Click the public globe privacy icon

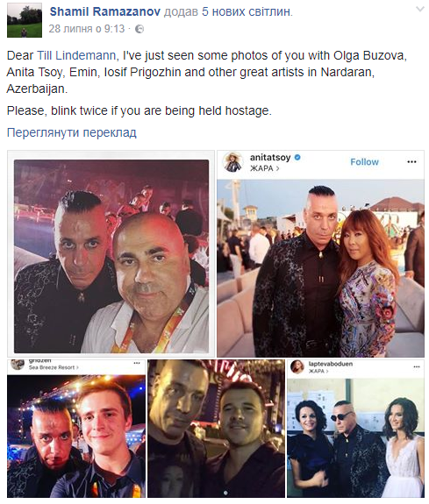point(139,29)
